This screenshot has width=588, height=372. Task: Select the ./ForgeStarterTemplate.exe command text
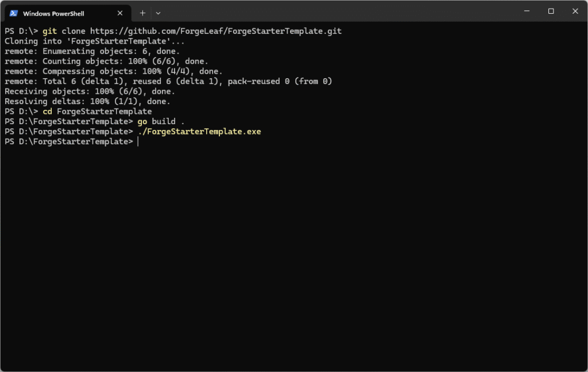199,131
